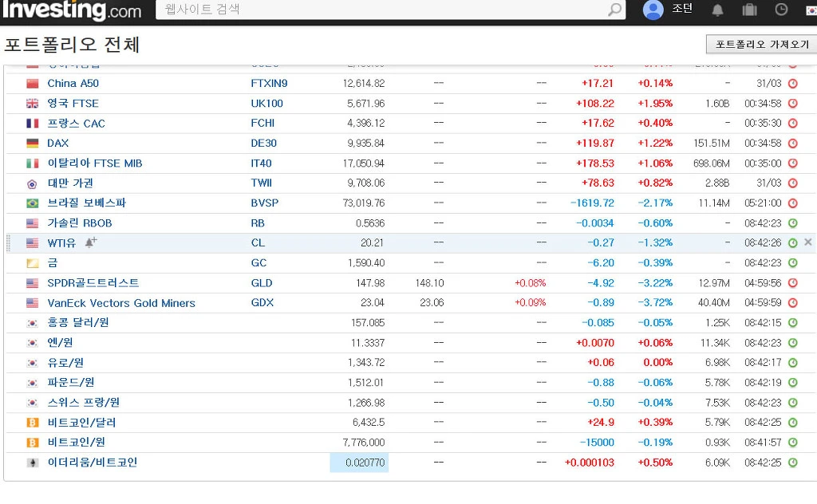Click the Brazil flag icon for 보베스파

pos(32,203)
